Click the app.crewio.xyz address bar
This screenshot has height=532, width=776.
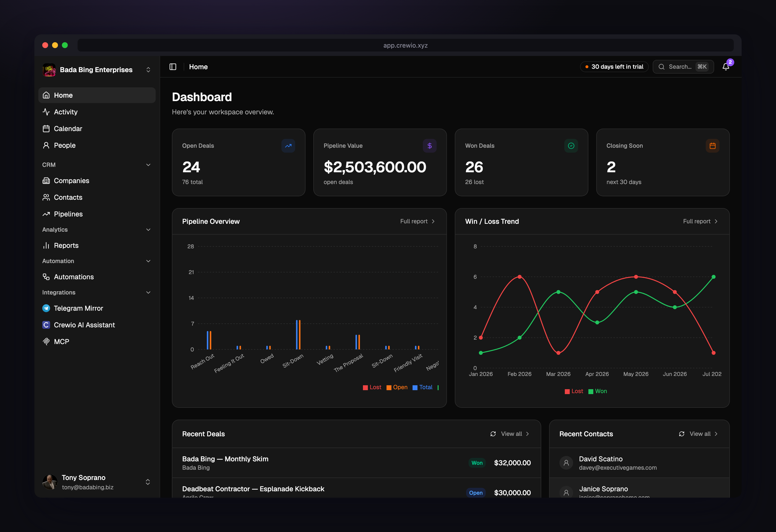[405, 45]
